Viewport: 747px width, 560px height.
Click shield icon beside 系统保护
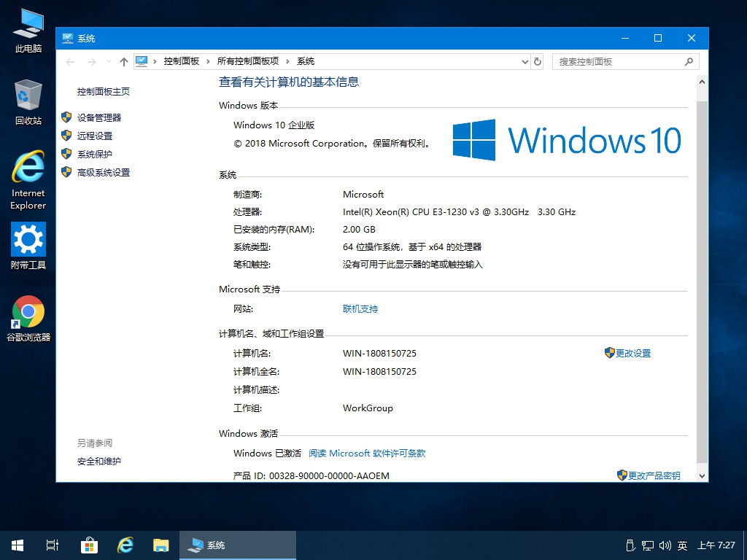66,154
